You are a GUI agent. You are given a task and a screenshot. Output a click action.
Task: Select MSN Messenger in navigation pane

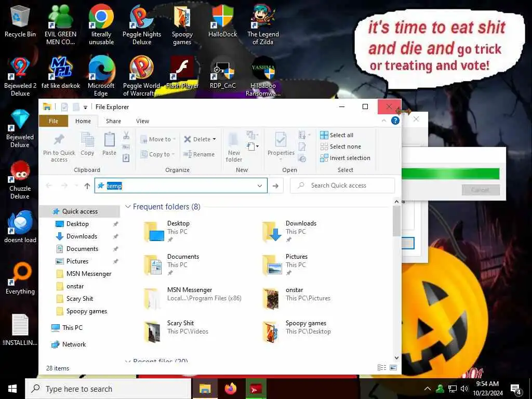point(88,274)
